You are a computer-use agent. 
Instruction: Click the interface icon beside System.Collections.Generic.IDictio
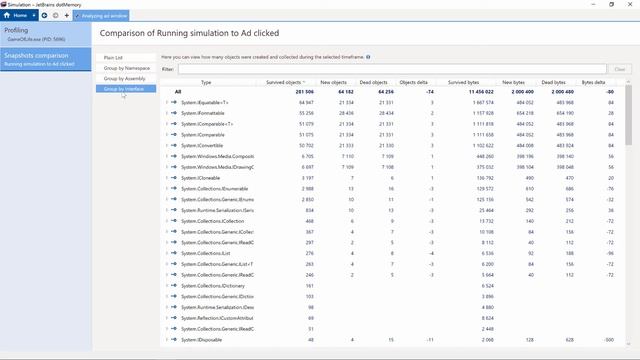tap(174, 296)
